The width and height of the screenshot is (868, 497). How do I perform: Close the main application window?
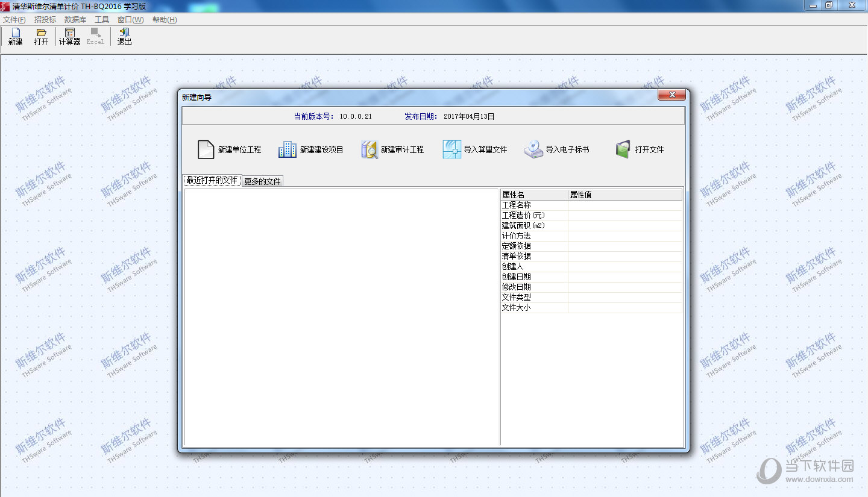(x=852, y=5)
